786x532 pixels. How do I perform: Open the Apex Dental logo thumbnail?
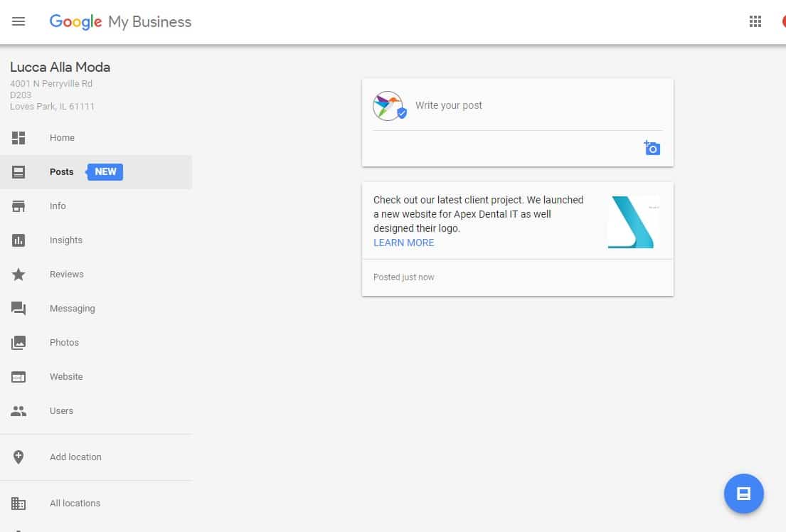click(634, 222)
